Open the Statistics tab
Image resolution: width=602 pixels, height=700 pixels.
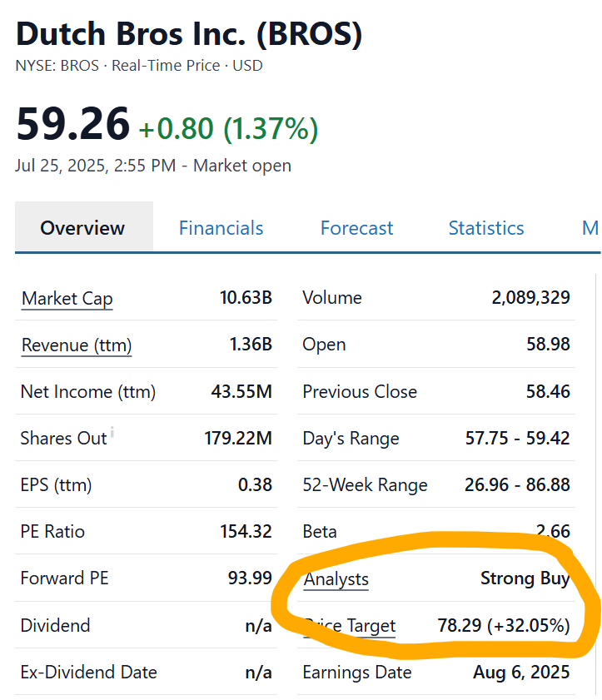pos(486,228)
